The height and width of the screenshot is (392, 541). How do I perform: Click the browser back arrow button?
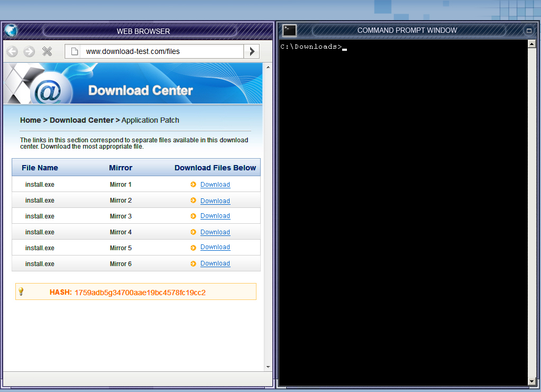click(12, 51)
